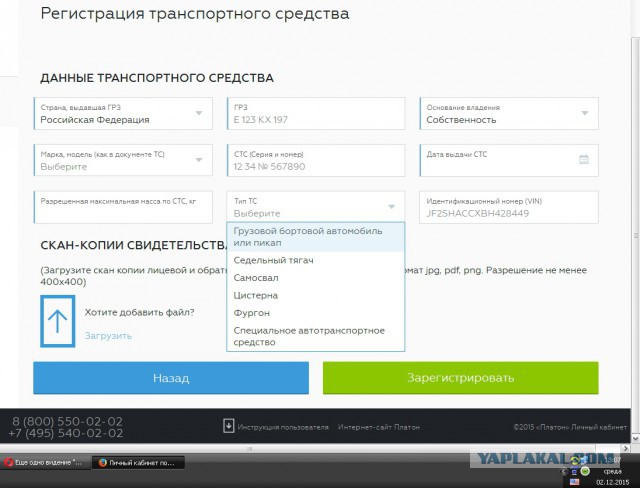This screenshot has height=488, width=640.
Task: Open the country issuing ГРЗ dropdown
Action: [x=123, y=113]
